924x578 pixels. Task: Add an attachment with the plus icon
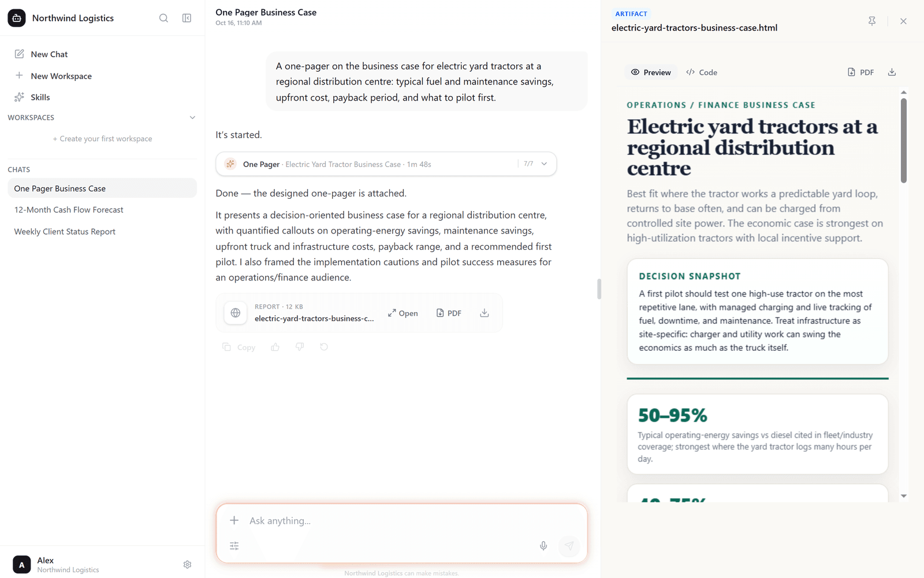pos(234,520)
